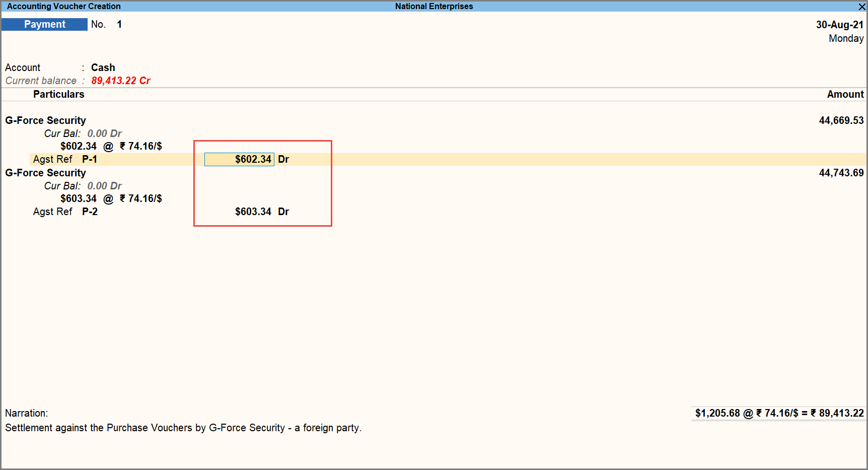The height and width of the screenshot is (470, 868).
Task: Click the $603.34 @ ₹ 74.16/$ rate line
Action: click(111, 198)
